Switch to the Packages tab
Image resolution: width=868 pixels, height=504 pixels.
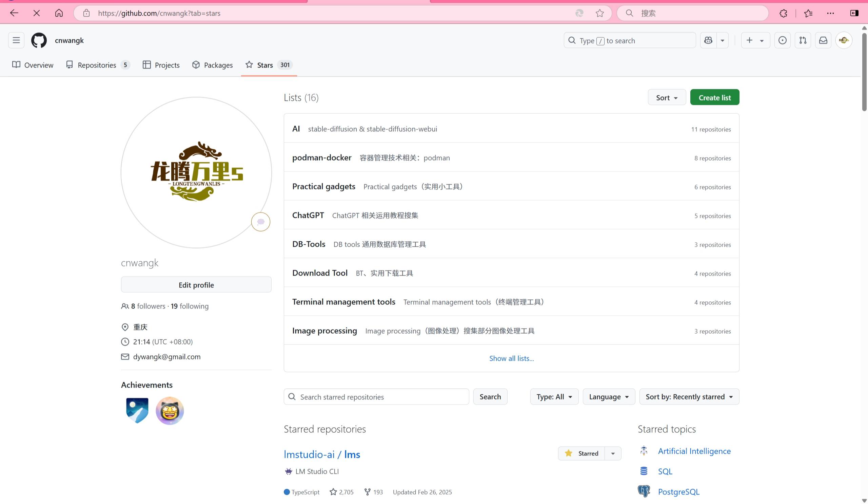[212, 65]
